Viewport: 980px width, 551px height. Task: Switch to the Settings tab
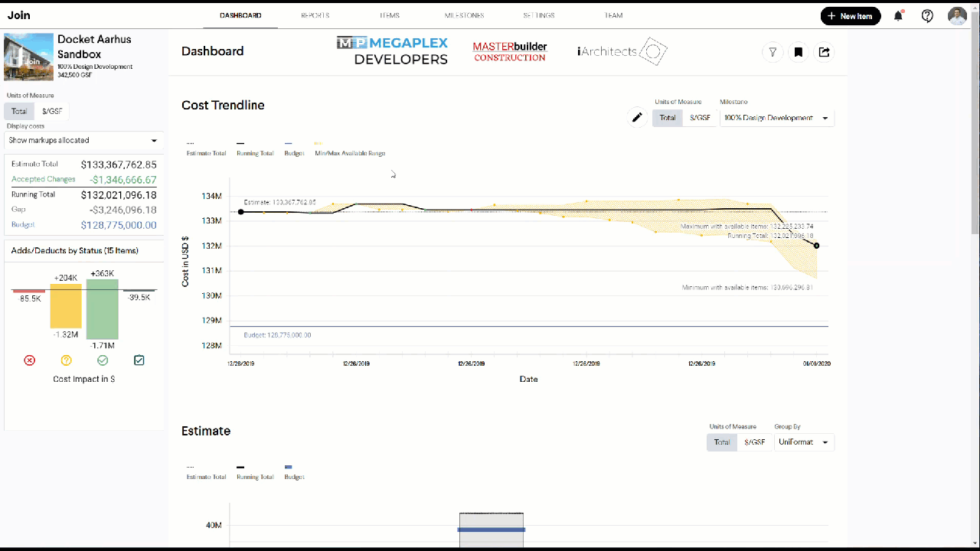539,15
